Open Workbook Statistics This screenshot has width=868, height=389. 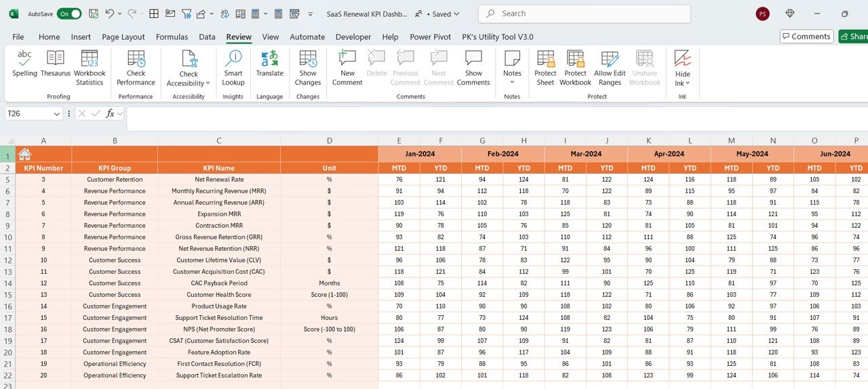(90, 68)
